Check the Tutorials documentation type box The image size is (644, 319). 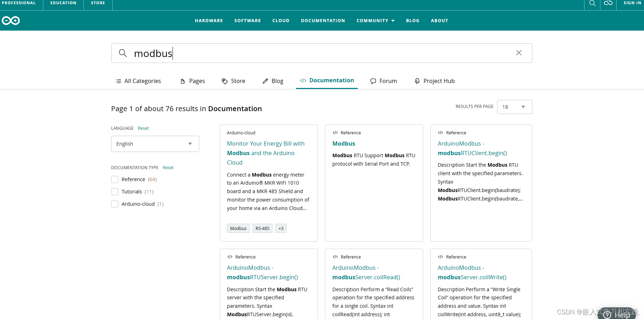tap(115, 192)
